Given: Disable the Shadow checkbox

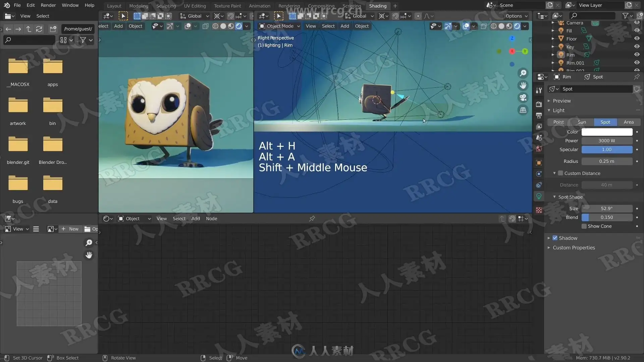Looking at the screenshot, I should pyautogui.click(x=555, y=238).
